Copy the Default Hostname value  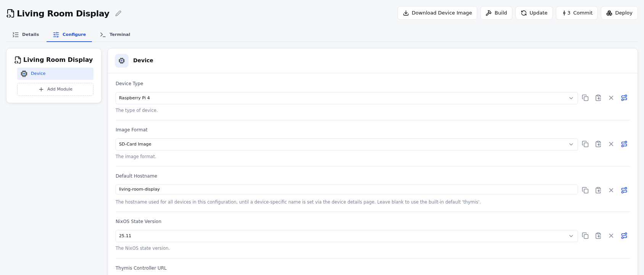tap(585, 190)
